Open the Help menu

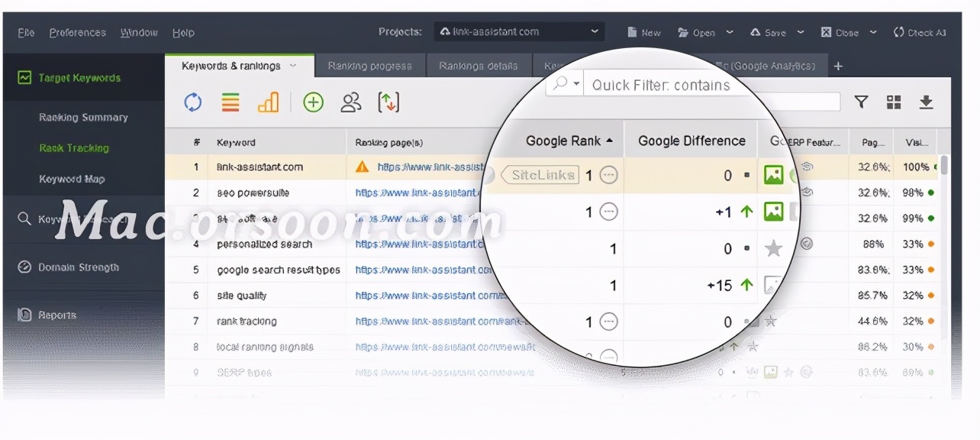[x=183, y=33]
